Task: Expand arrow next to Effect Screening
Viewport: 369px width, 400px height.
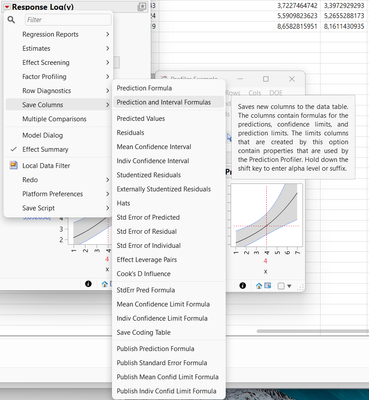Action: [107, 63]
